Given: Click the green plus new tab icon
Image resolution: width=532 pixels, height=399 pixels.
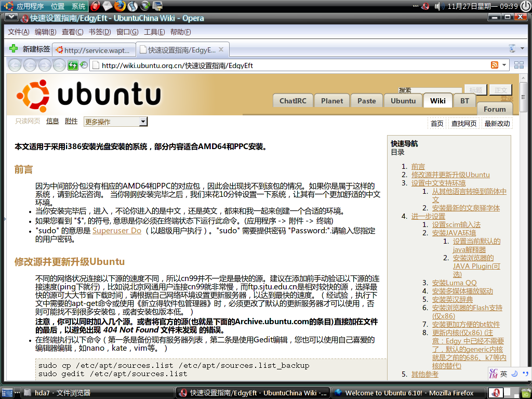Looking at the screenshot, I should (14, 48).
